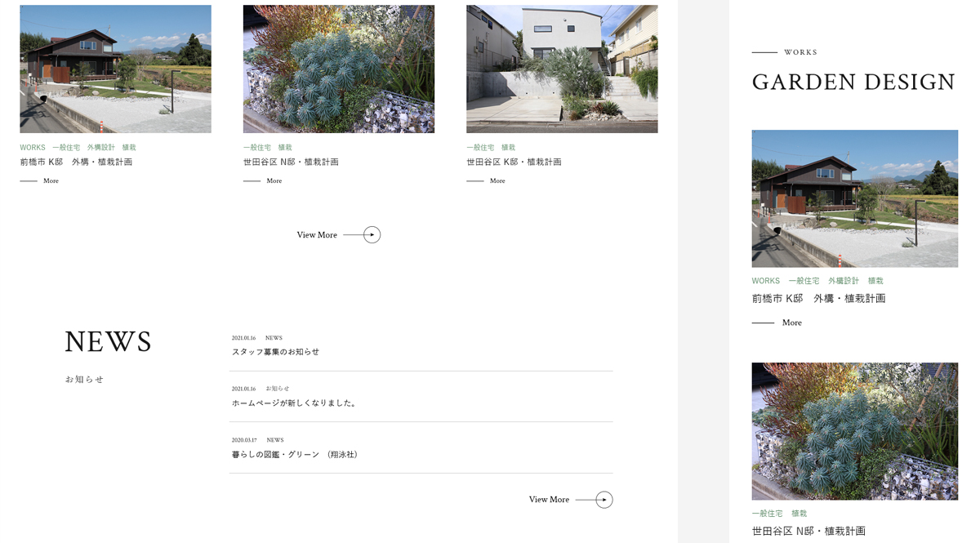Open the 前橋市 K邸 house photo thumbnail
Viewport: 980px width, 543px height.
115,69
